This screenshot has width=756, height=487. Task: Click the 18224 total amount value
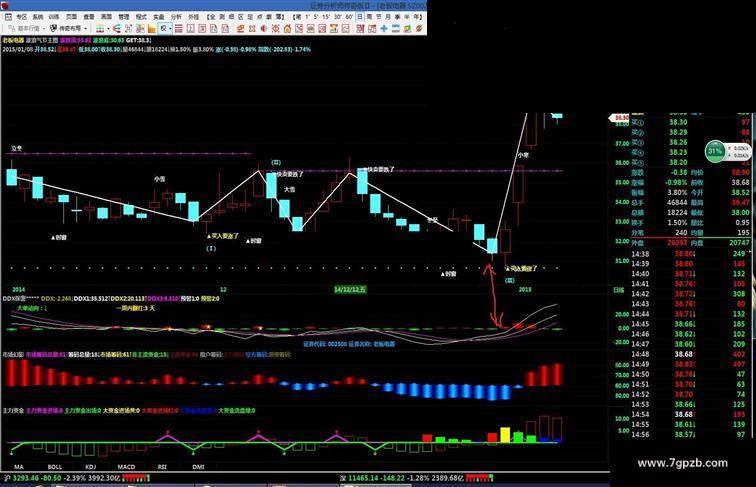point(677,213)
